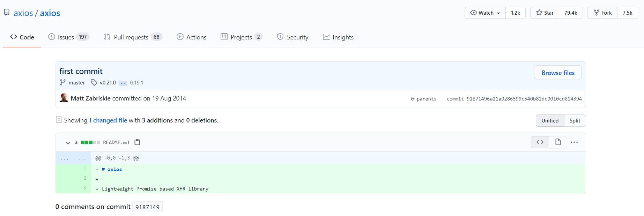Open the Projects tab
Viewport: 644px width, 216px height.
pos(242,37)
